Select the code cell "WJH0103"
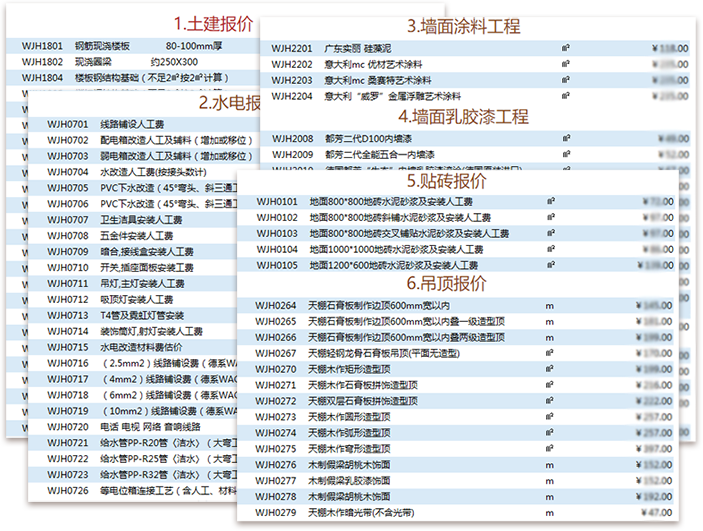 [x=277, y=234]
